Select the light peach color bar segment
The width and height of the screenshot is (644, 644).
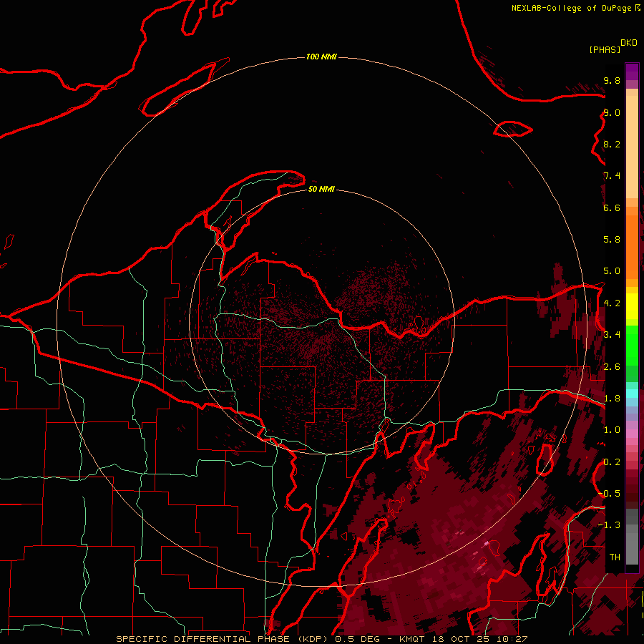point(632,147)
